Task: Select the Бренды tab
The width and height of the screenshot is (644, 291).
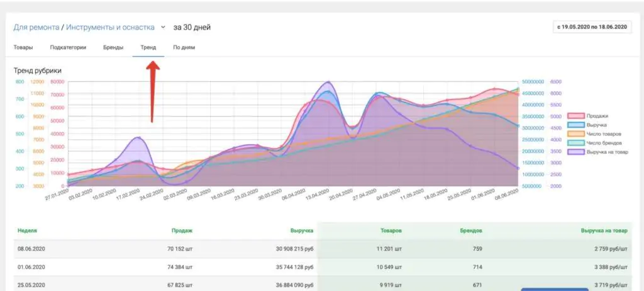Action: point(113,47)
